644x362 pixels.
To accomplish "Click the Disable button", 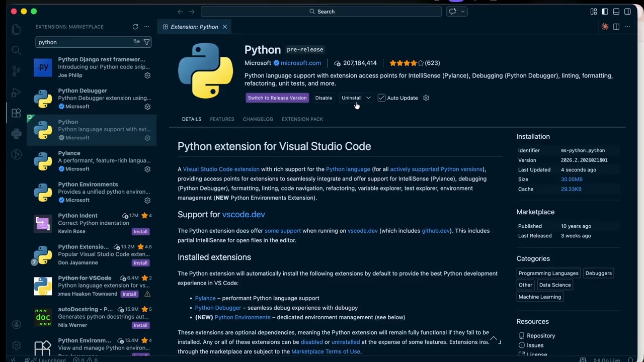I will tap(324, 98).
